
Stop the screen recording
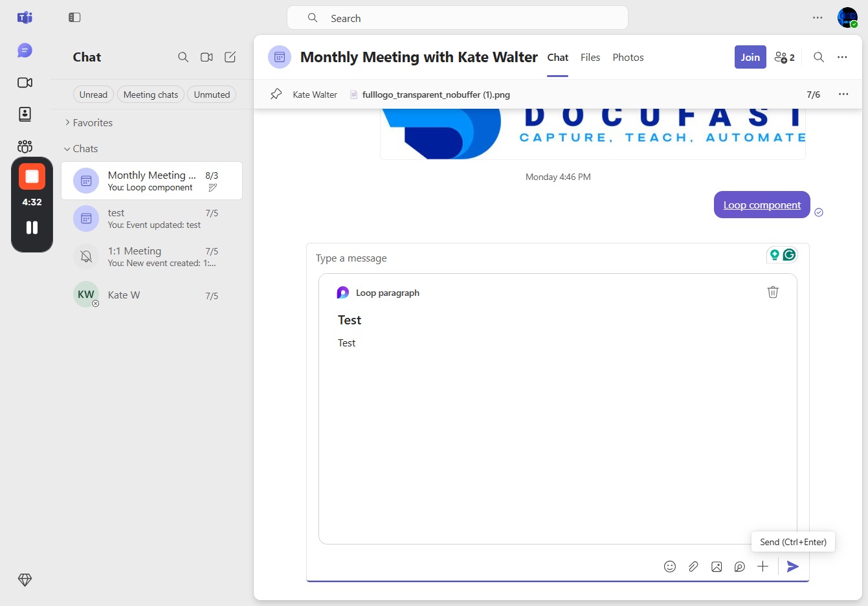pos(32,176)
